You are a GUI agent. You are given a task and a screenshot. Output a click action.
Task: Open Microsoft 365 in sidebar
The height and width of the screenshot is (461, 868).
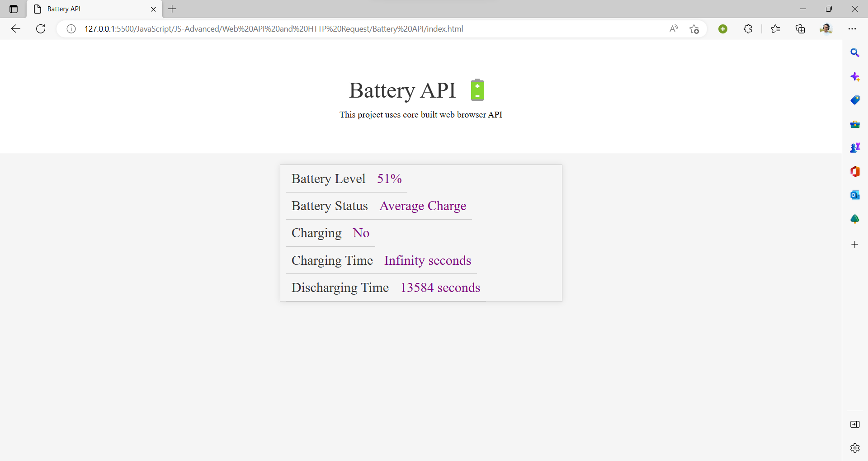[x=854, y=172]
